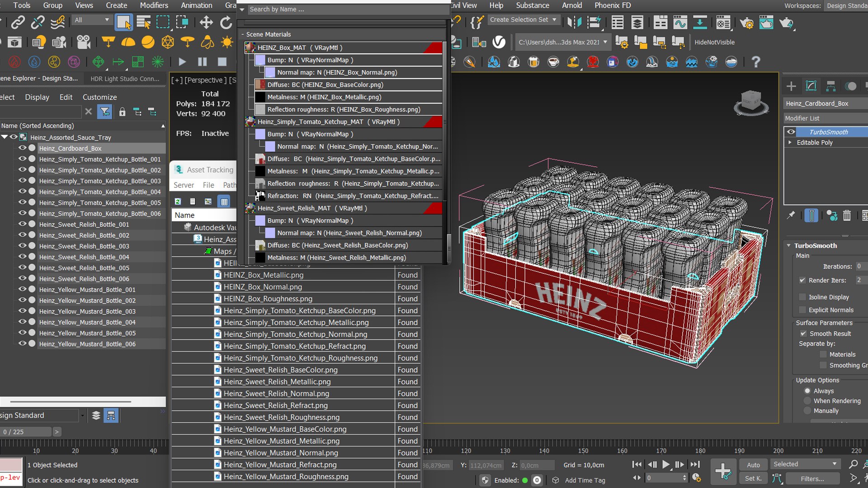Click in the Search by Name field

[x=348, y=9]
